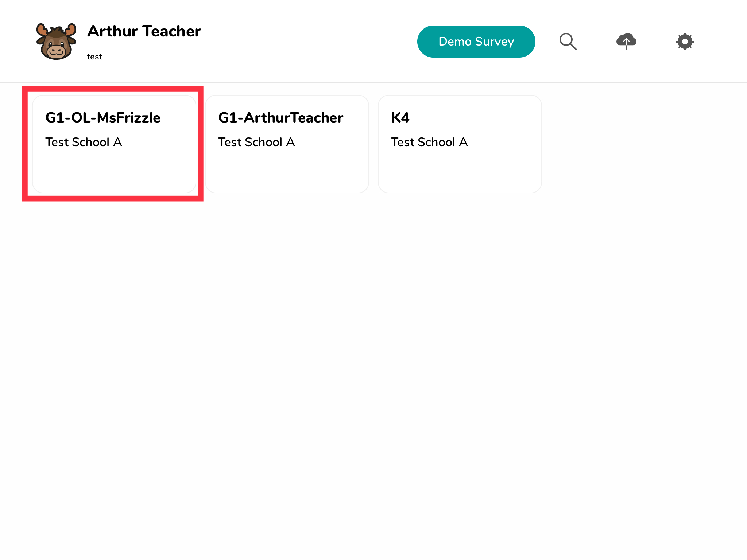Click 'Test School A' under G1-OL-MsFrizzle

point(84,142)
